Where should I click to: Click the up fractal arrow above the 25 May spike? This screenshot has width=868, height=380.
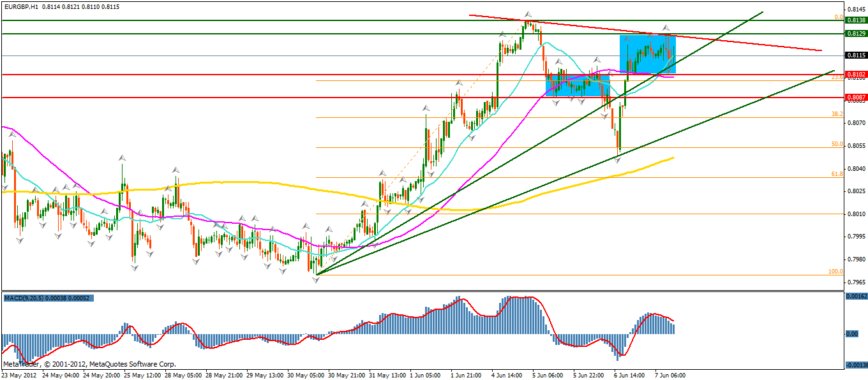pyautogui.click(x=122, y=157)
